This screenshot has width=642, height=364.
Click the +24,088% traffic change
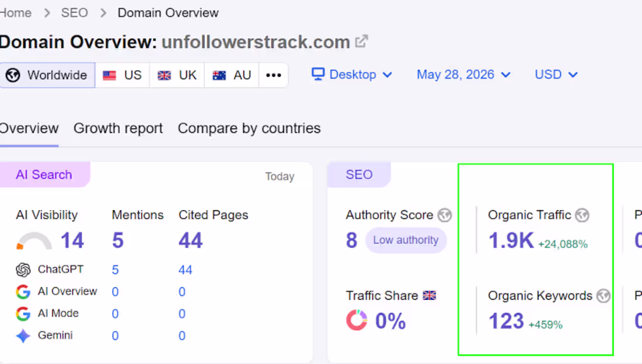pyautogui.click(x=563, y=244)
